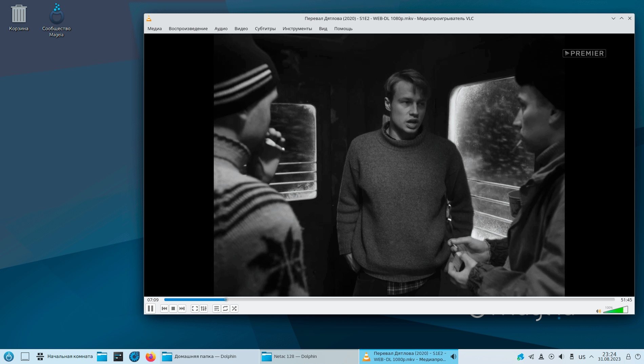Stop the video playback
This screenshot has height=364, width=644.
173,308
